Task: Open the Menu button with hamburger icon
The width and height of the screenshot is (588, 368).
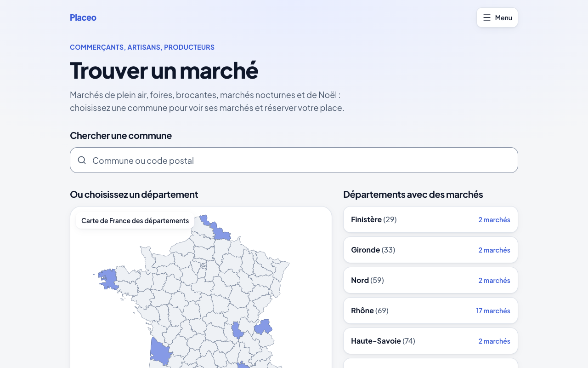Action: click(x=497, y=17)
